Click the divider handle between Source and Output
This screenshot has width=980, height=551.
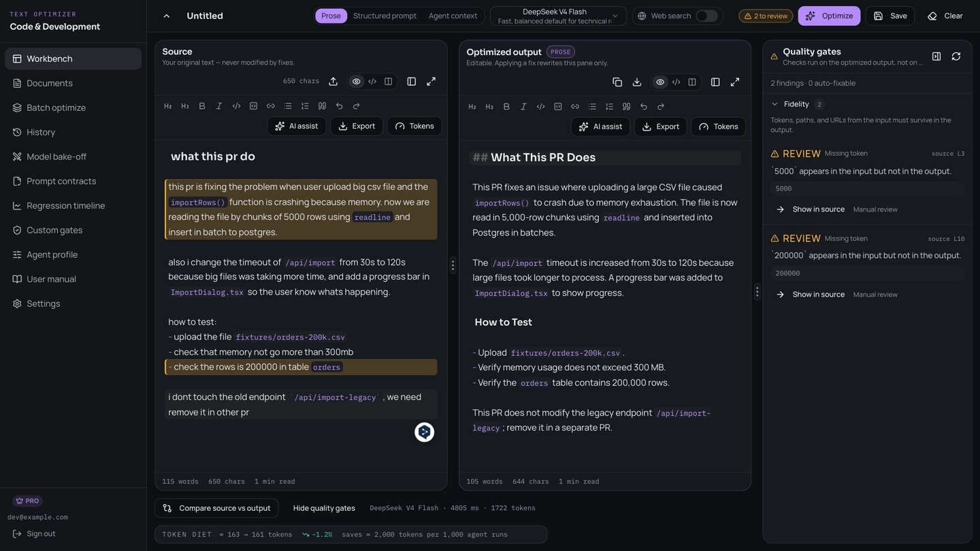453,265
